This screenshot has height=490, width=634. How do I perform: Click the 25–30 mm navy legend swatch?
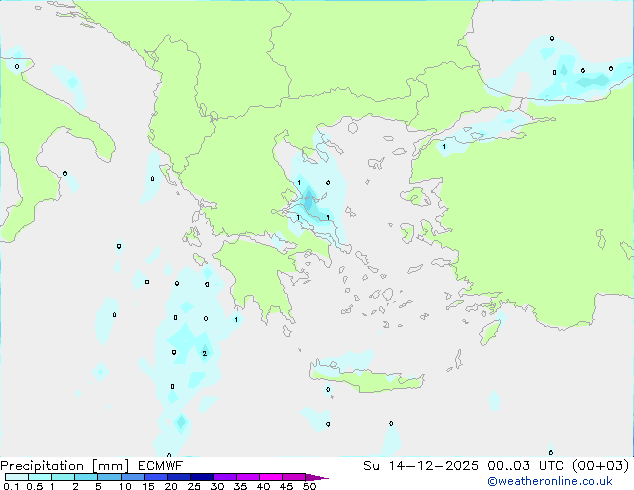(x=201, y=477)
